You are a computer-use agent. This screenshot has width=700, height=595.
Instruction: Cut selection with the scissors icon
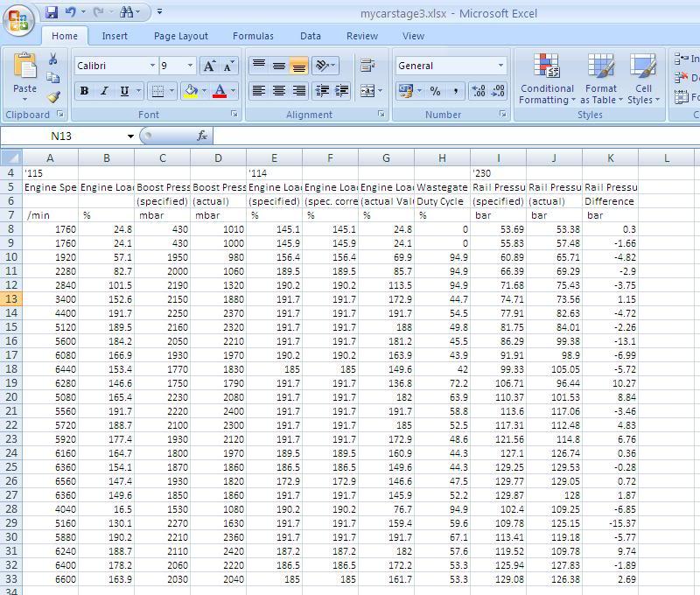coord(53,59)
